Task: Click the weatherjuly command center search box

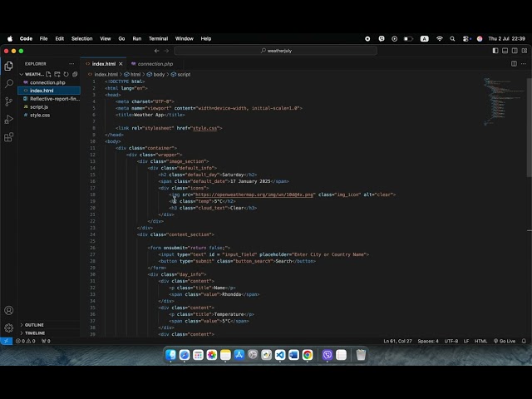Action: click(275, 51)
